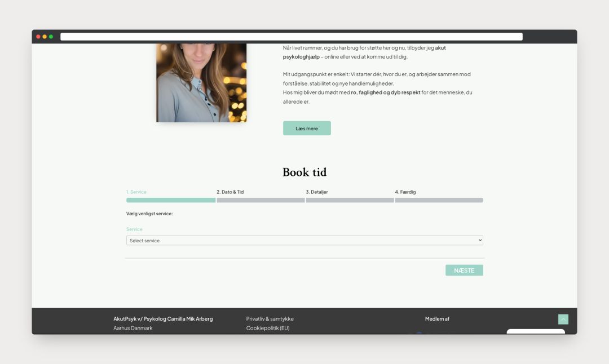Viewport: 609px width, 364px height.
Task: Click the grey Dato & Tid progress segment
Action: 261,200
